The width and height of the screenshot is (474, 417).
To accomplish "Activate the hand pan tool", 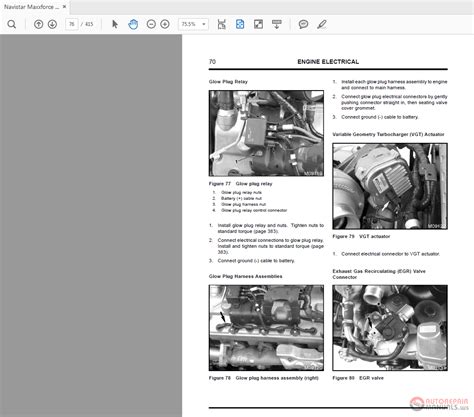I will click(x=133, y=24).
